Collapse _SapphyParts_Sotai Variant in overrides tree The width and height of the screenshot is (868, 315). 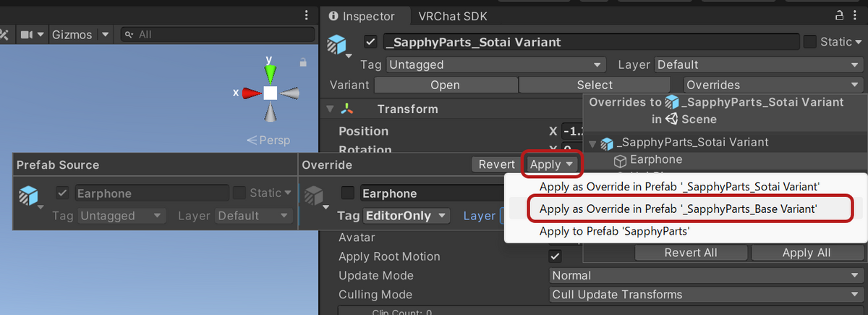(592, 143)
